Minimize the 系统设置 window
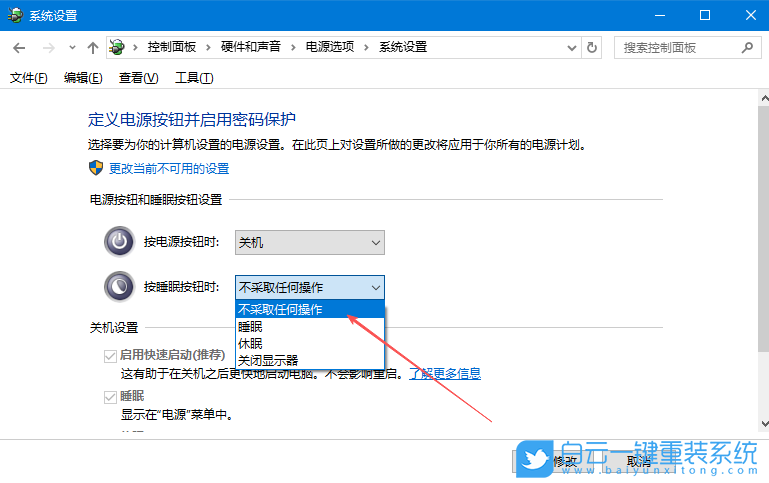The image size is (769, 483). tap(660, 15)
